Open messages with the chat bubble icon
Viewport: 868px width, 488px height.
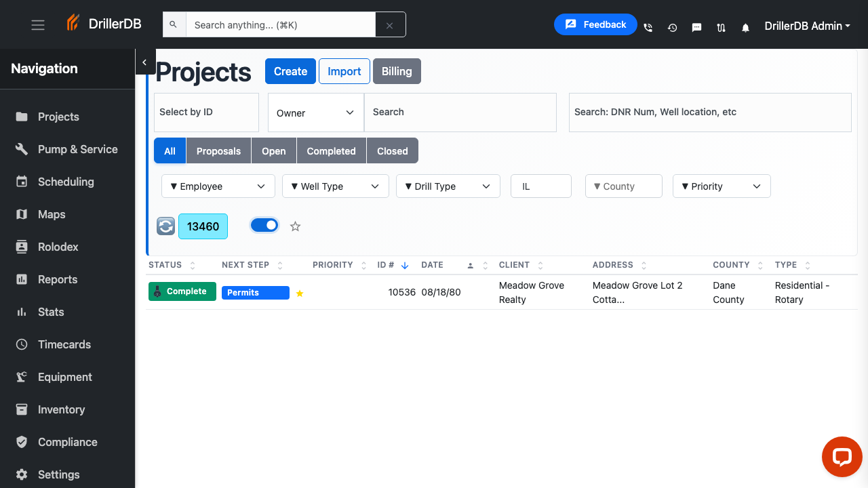pyautogui.click(x=696, y=27)
